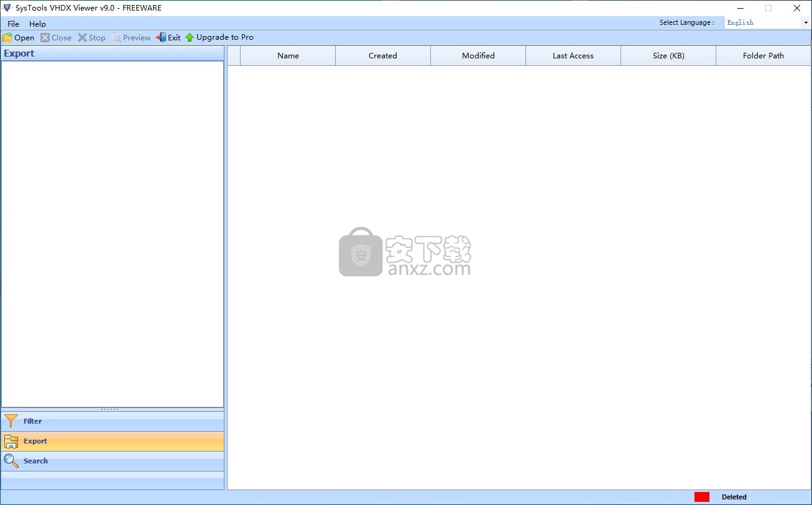Click the green Upgrade to Pro arrow icon
The height and width of the screenshot is (505, 812).
tap(190, 37)
